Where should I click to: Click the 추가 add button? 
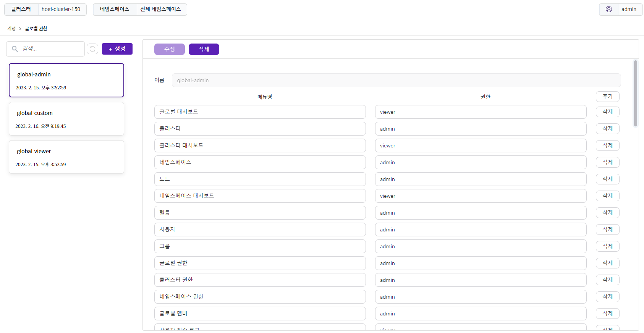(x=608, y=97)
